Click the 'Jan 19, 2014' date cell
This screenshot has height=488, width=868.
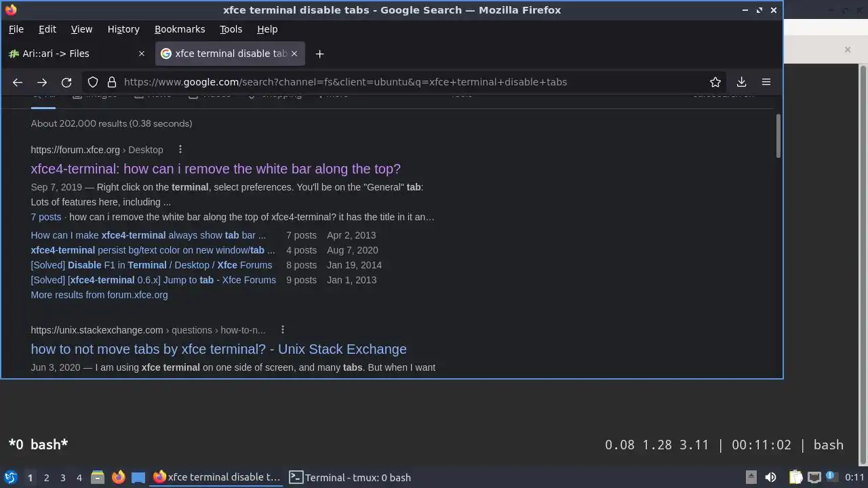coord(354,265)
